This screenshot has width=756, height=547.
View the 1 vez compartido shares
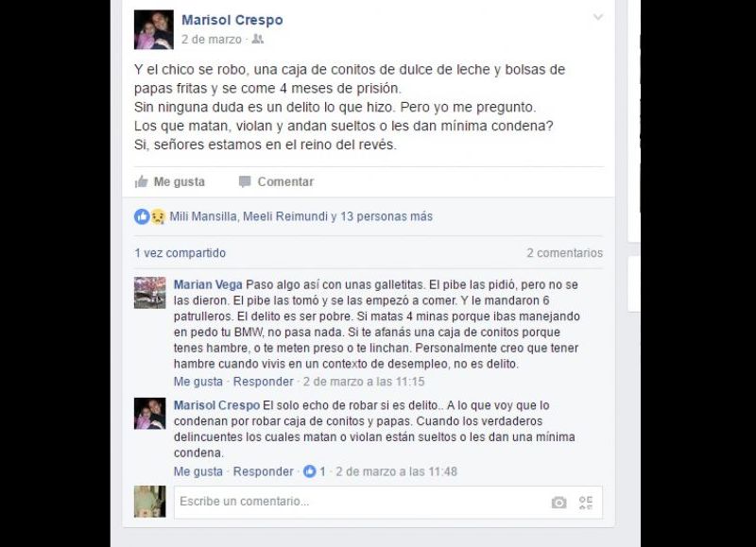click(x=180, y=253)
